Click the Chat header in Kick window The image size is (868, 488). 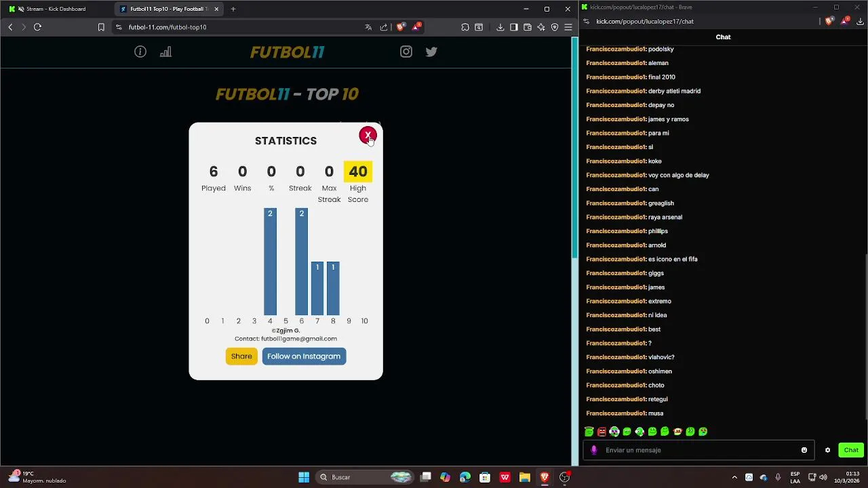pyautogui.click(x=723, y=37)
